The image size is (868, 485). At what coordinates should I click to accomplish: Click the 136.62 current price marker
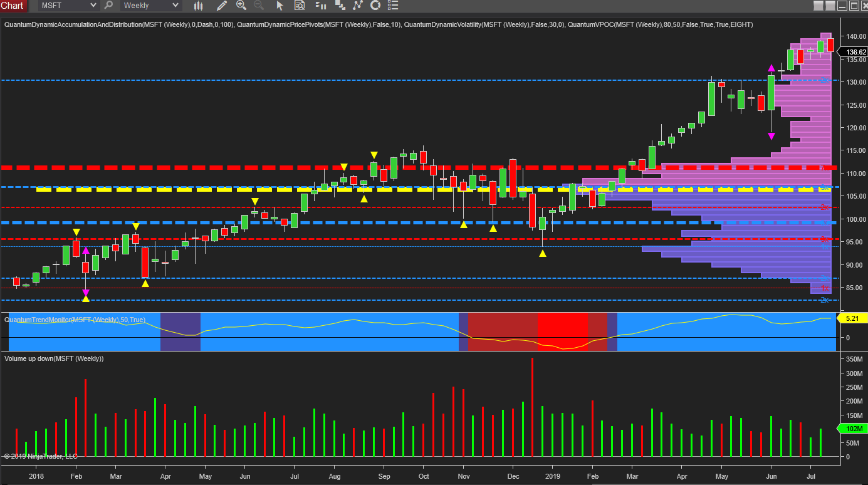(x=854, y=52)
